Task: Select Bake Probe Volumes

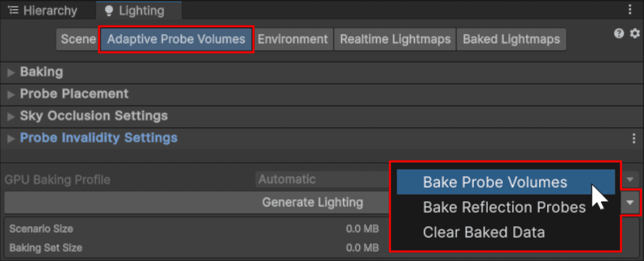Action: 495,182
